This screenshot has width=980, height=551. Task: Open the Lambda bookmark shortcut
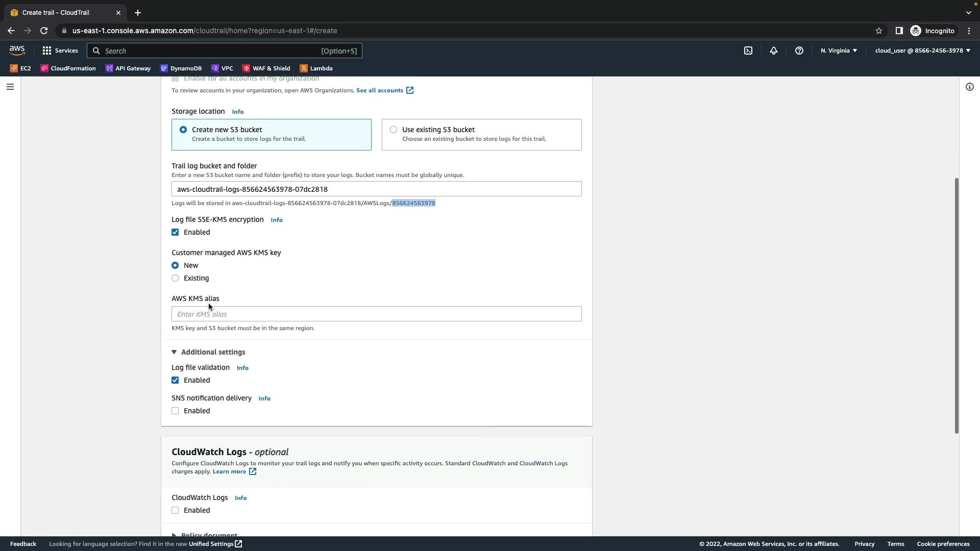tap(316, 68)
